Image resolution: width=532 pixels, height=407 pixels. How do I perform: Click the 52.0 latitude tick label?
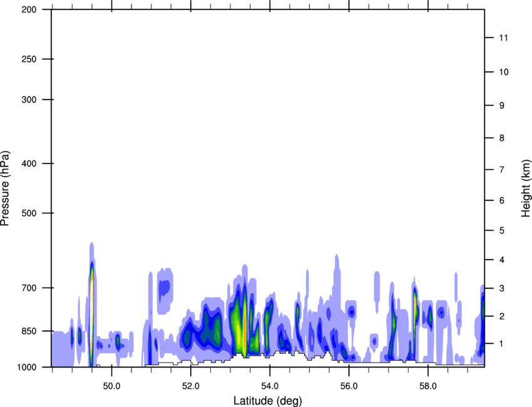(191, 386)
